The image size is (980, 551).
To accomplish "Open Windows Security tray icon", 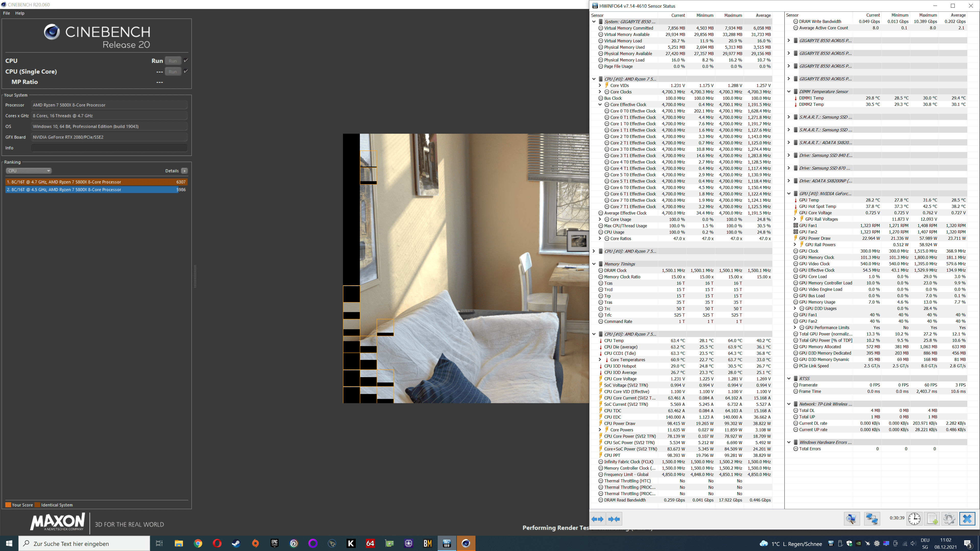I will pos(849,543).
